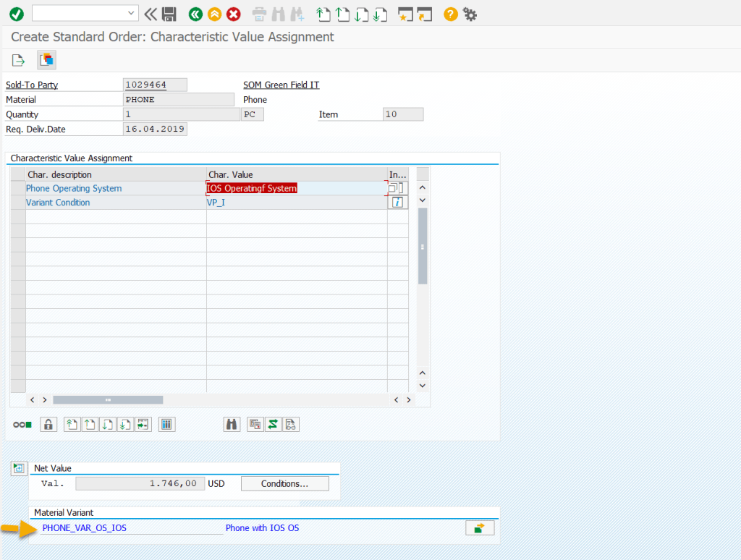Go to next characteristic page in lower toolbar
Viewport: 741px width, 560px height.
click(x=107, y=425)
